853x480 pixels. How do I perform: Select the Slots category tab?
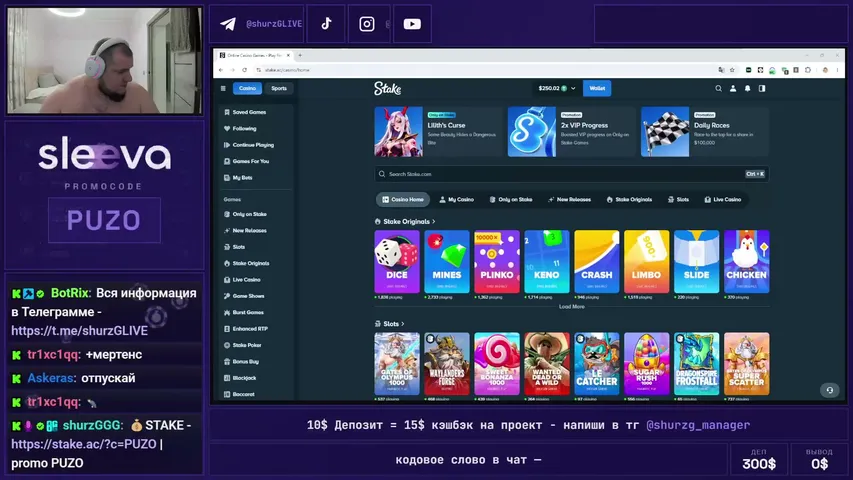click(x=678, y=200)
